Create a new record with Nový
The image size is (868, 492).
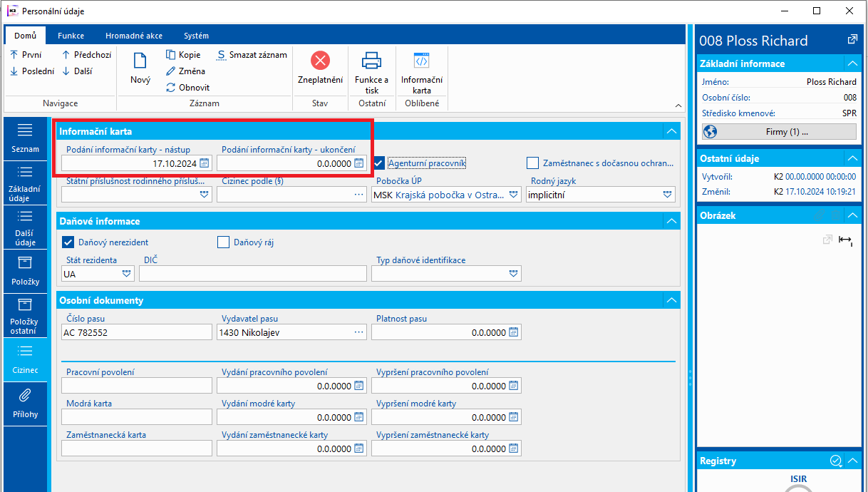point(140,68)
